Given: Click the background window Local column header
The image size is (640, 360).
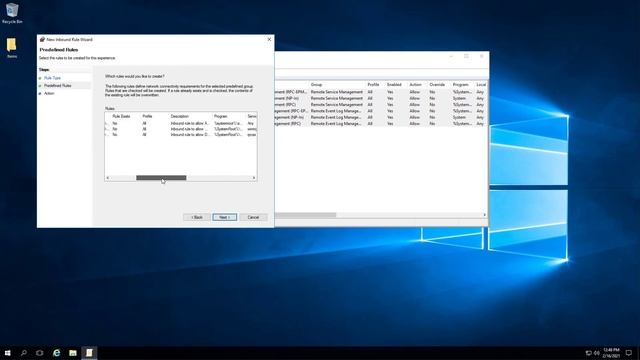Looking at the screenshot, I should 481,84.
